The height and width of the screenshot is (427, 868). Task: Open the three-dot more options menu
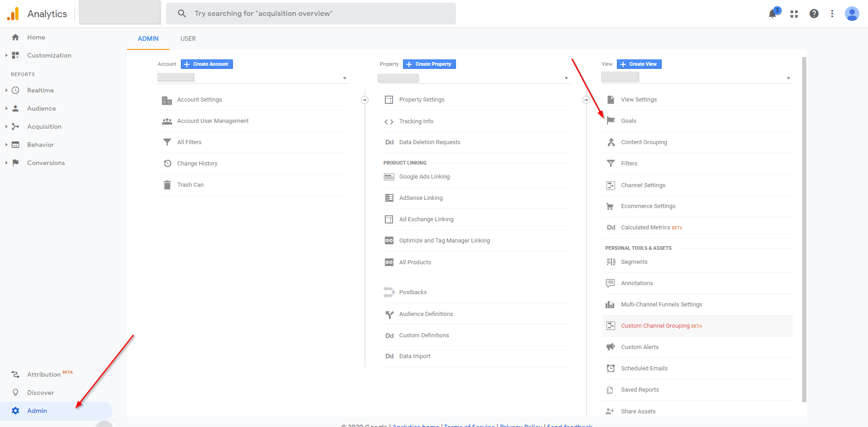[x=832, y=14]
